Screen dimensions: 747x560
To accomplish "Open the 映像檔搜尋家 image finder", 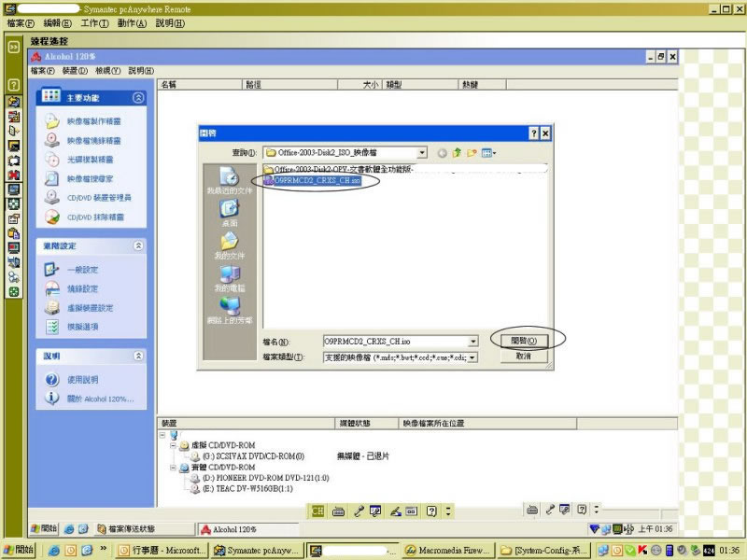I will coord(90,178).
